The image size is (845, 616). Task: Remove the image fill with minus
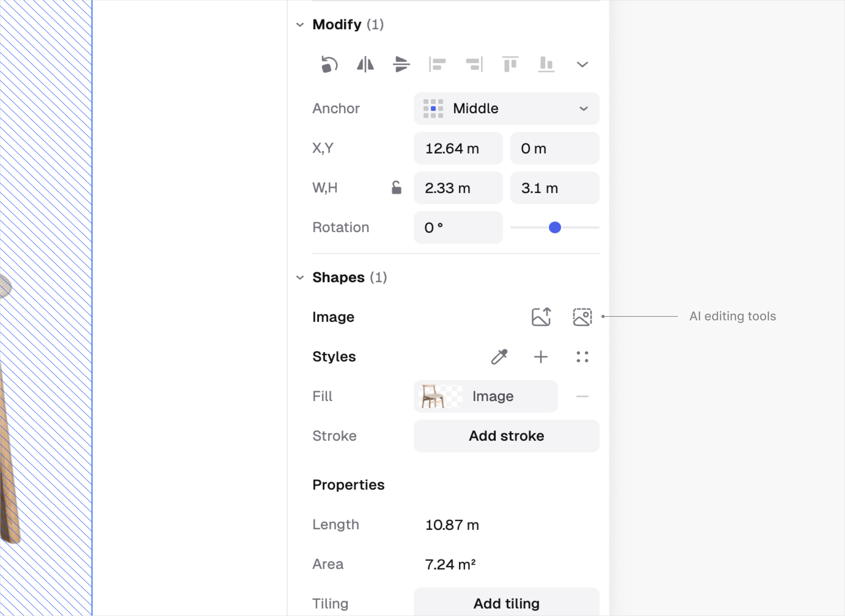(x=582, y=396)
